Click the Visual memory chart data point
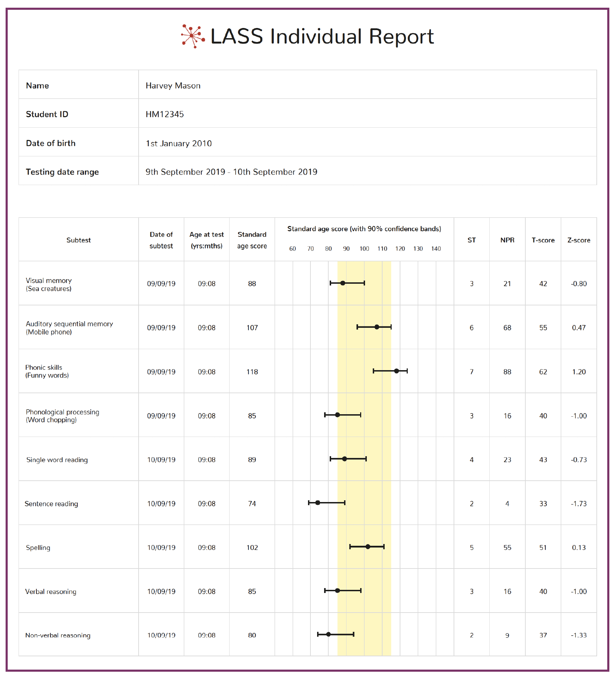616x678 pixels. 343,283
